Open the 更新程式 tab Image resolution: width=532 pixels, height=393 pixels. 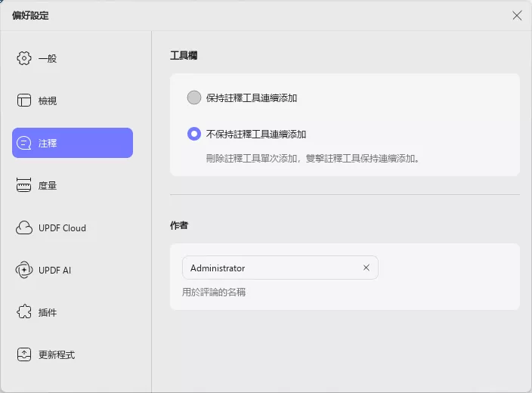click(73, 354)
